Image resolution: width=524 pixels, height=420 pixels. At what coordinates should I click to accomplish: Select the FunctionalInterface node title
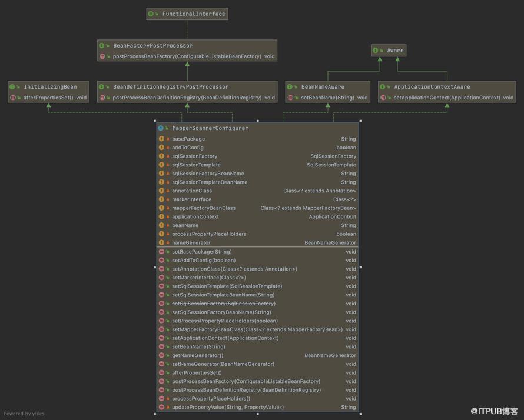click(194, 14)
